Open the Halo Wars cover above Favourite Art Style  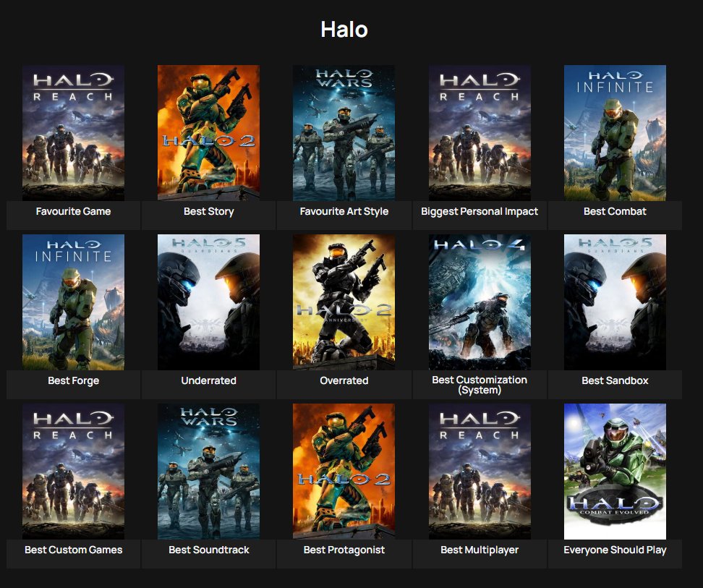point(344,132)
